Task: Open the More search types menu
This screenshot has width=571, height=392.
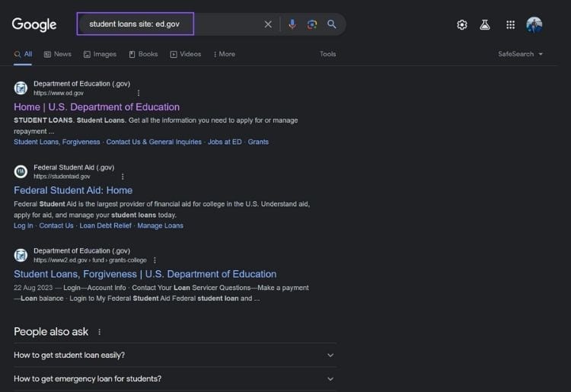Action: click(225, 54)
